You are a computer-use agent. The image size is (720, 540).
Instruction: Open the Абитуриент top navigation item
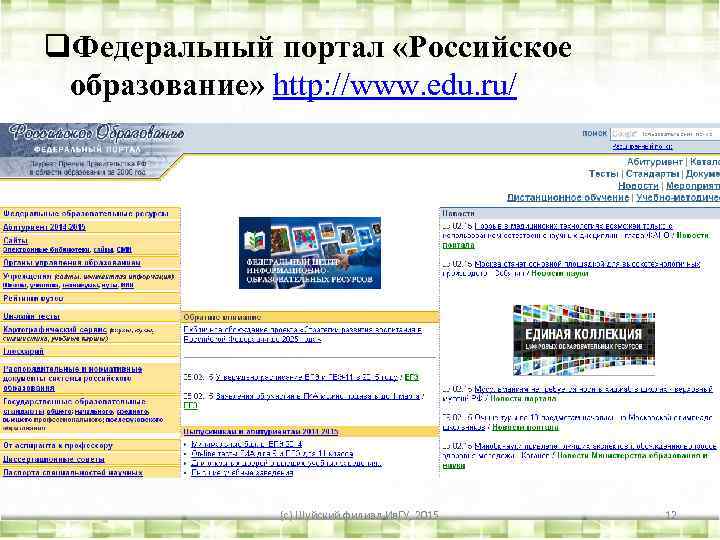[x=655, y=162]
